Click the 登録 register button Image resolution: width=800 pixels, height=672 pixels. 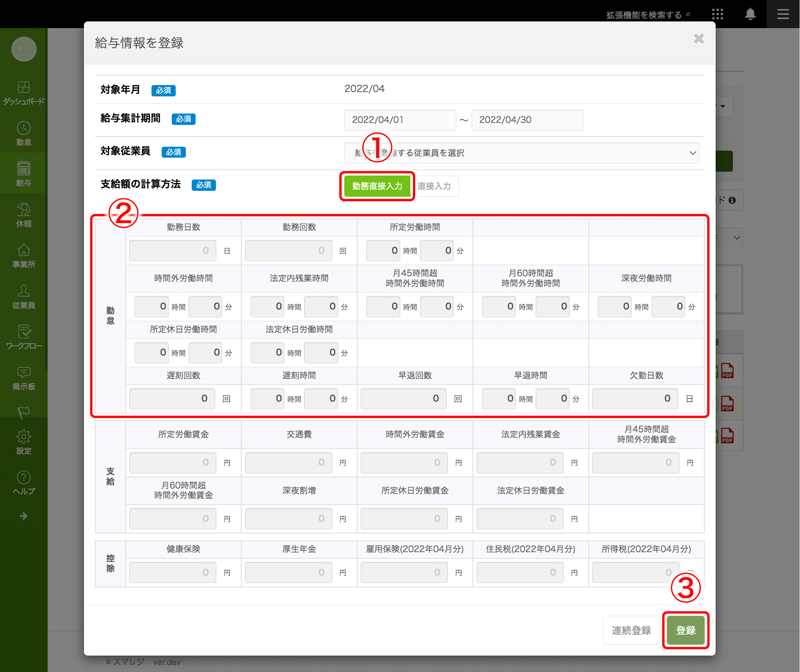point(686,630)
